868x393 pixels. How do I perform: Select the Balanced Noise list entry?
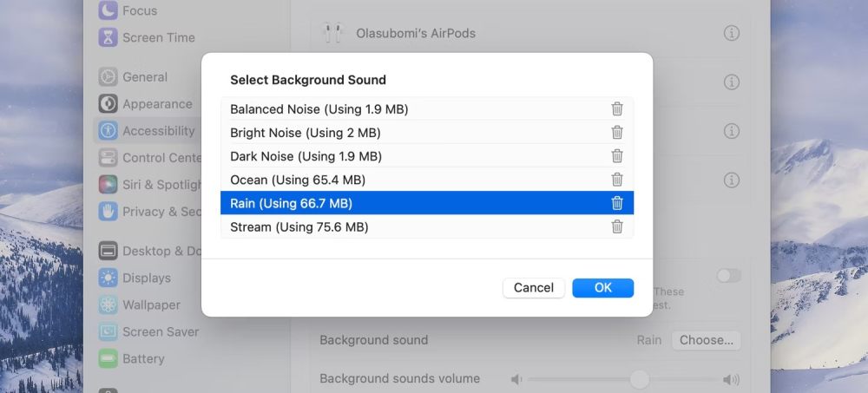point(319,110)
